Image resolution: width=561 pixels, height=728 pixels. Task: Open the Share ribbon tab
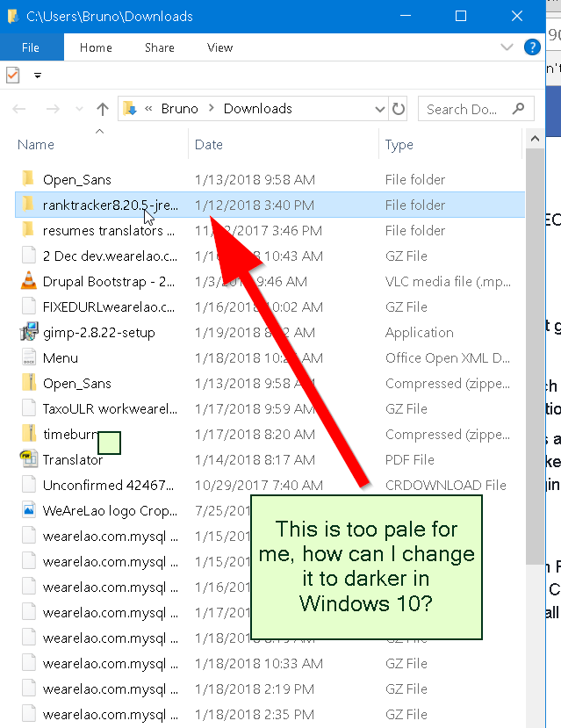[159, 47]
